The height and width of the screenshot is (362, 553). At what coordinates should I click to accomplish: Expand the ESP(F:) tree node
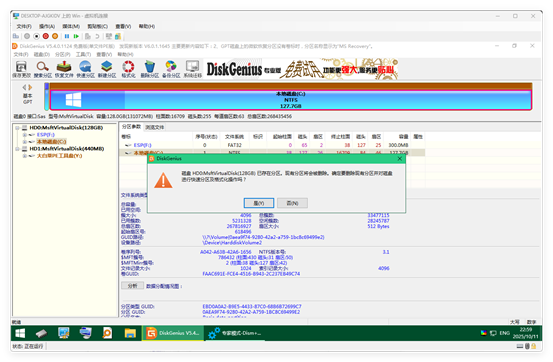click(x=24, y=135)
